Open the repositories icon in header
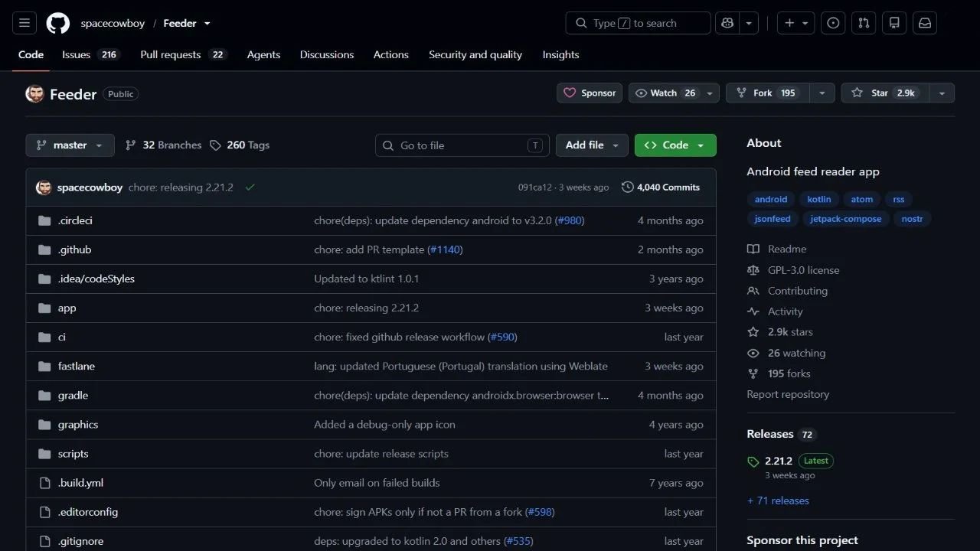 pyautogui.click(x=894, y=23)
